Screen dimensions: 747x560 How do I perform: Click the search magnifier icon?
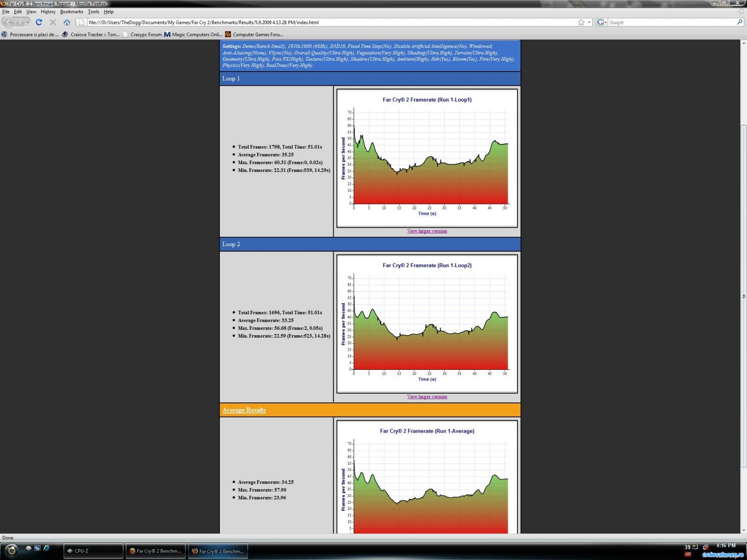coord(739,22)
